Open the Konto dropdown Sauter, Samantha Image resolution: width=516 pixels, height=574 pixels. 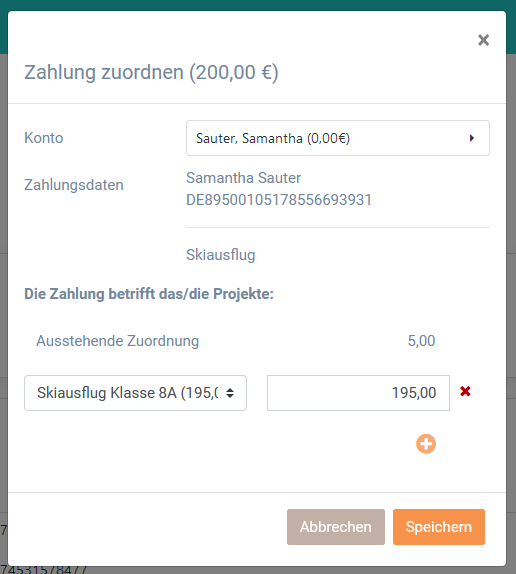click(338, 138)
